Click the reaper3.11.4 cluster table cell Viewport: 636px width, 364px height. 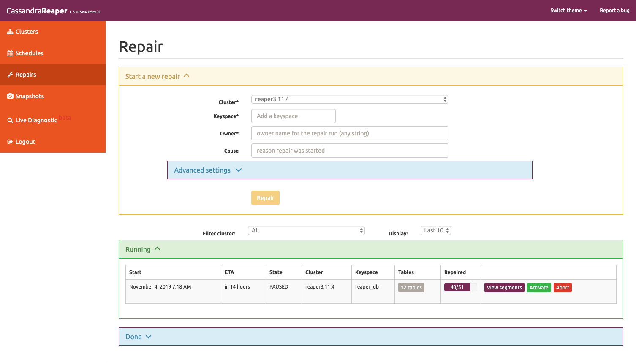pyautogui.click(x=326, y=291)
